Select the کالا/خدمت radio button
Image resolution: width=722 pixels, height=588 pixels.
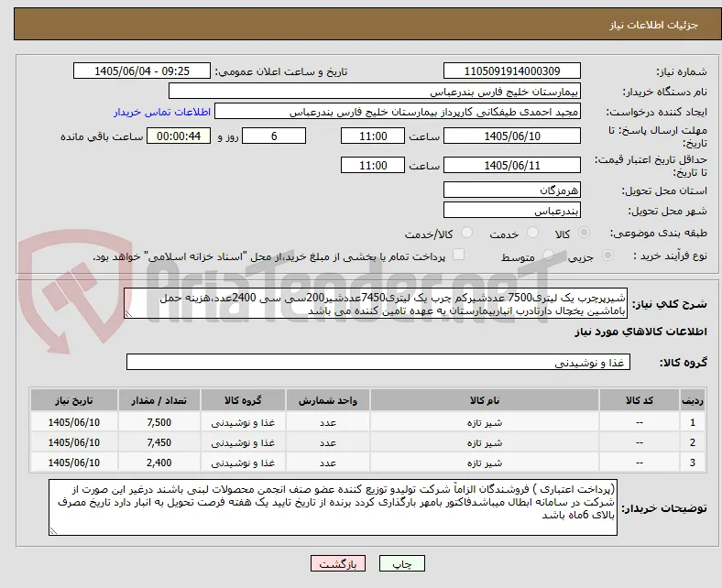[x=467, y=233]
